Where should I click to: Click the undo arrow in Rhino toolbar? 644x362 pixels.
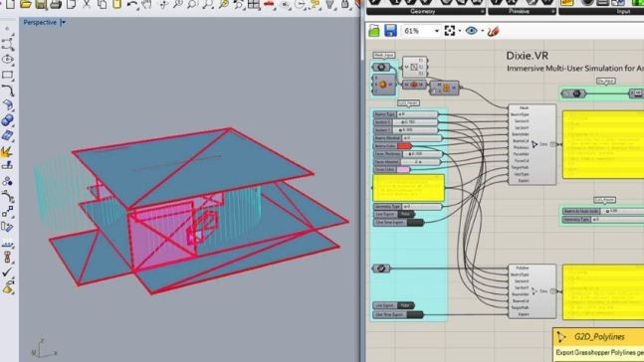point(132,5)
